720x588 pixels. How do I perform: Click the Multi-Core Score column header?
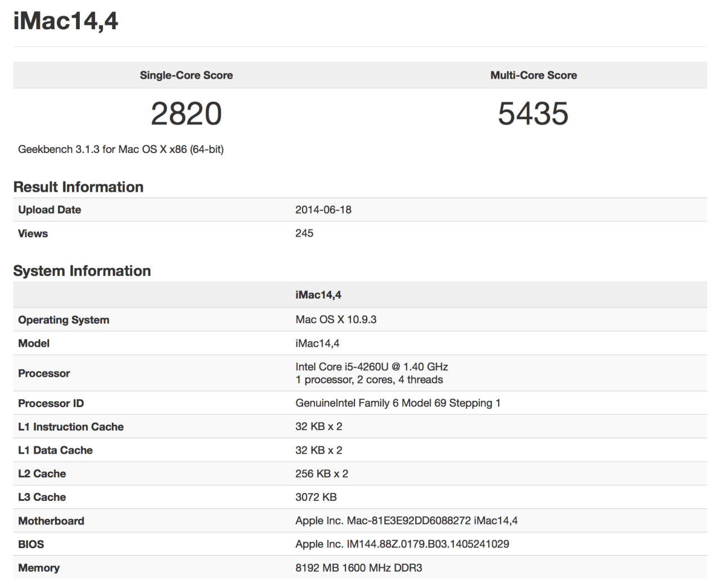533,75
